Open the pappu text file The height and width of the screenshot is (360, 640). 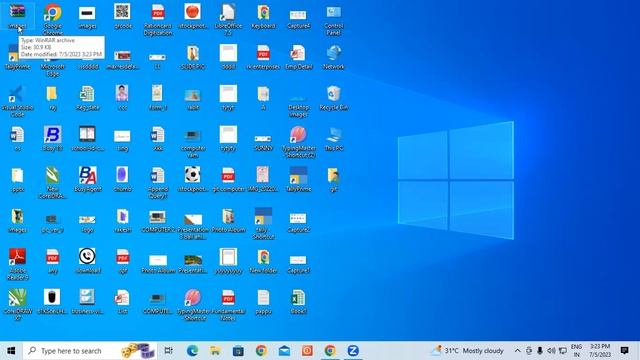263,302
